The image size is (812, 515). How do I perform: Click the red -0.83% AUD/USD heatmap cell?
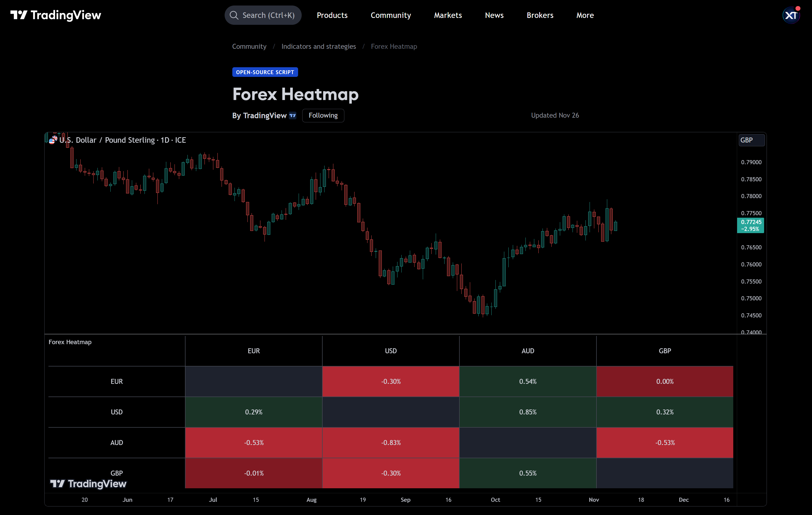[x=391, y=443]
